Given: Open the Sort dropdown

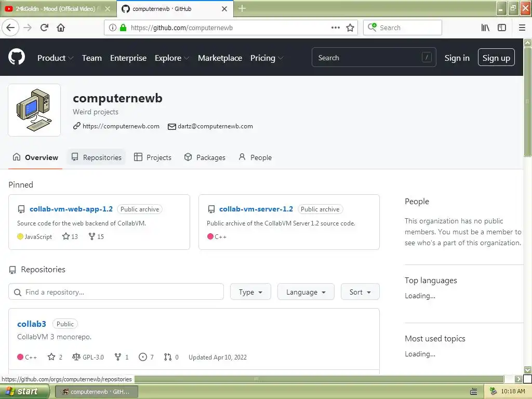Looking at the screenshot, I should 360,292.
